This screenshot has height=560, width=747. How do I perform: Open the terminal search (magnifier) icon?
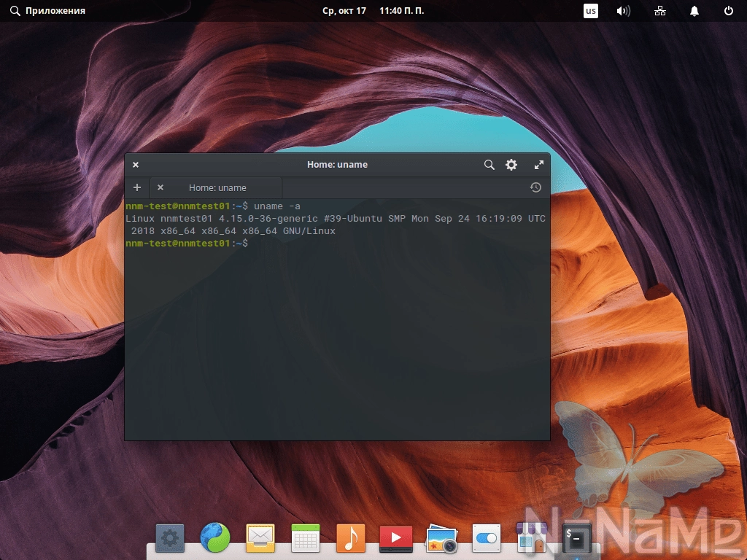point(489,165)
